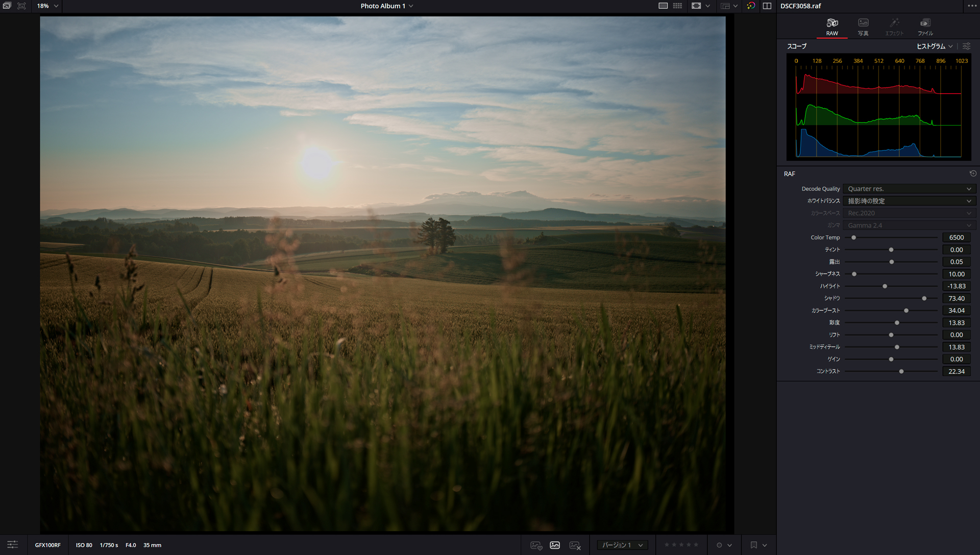Select single image viewer mode
The image size is (980, 555).
click(663, 6)
